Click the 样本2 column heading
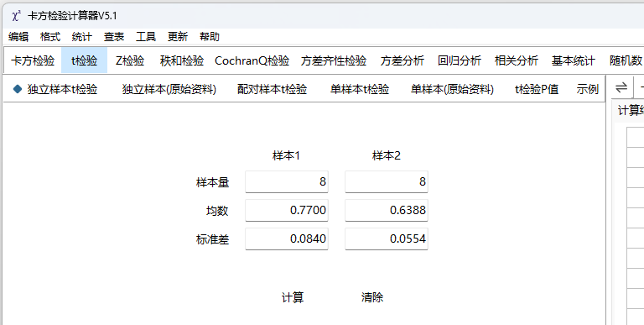 (386, 155)
